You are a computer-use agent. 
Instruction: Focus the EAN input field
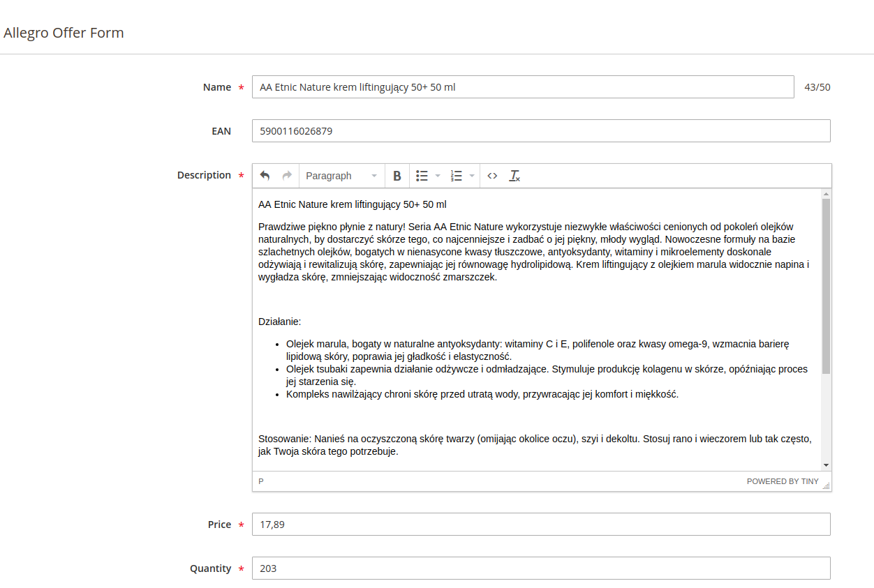click(540, 131)
